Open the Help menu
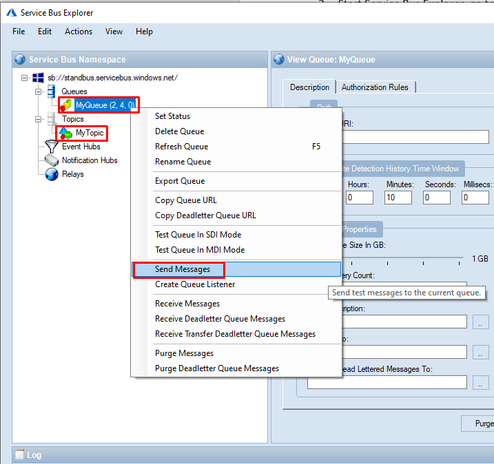The height and width of the screenshot is (464, 494). (x=144, y=31)
